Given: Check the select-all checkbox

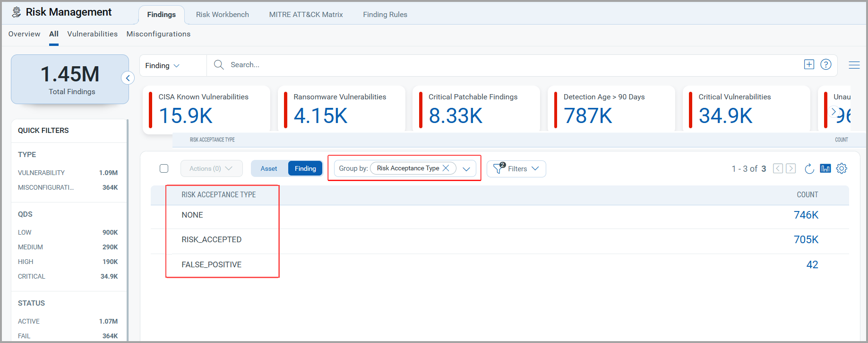Looking at the screenshot, I should pos(164,168).
